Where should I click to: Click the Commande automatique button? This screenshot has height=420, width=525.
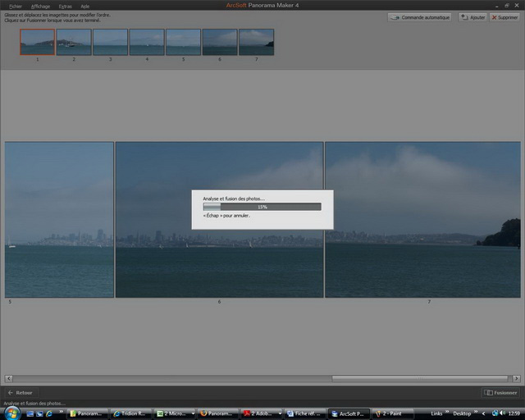[x=419, y=17]
